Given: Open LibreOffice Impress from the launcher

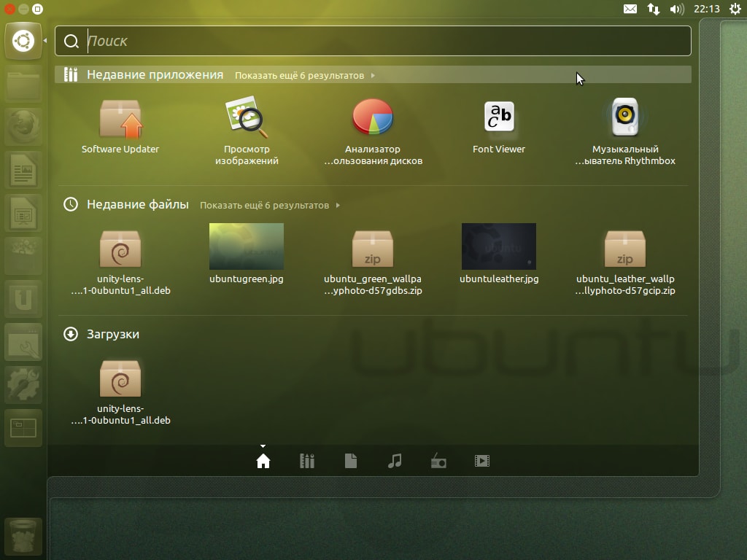Looking at the screenshot, I should [23, 214].
